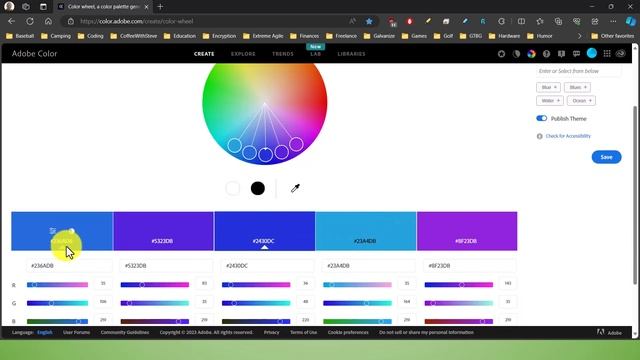Viewport: 640px width, 360px height.
Task: Switch to the LIBRARIES tab
Action: click(351, 54)
